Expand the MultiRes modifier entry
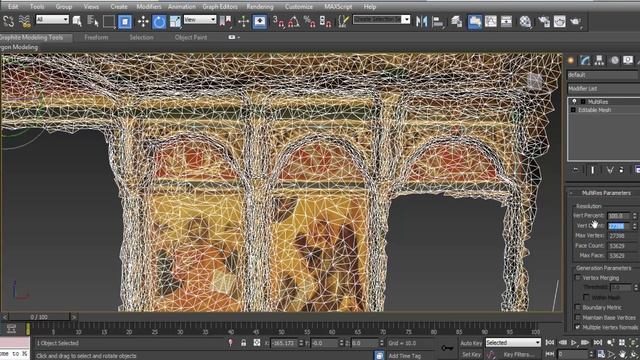Viewport: 640px width, 360px height. pyautogui.click(x=583, y=102)
